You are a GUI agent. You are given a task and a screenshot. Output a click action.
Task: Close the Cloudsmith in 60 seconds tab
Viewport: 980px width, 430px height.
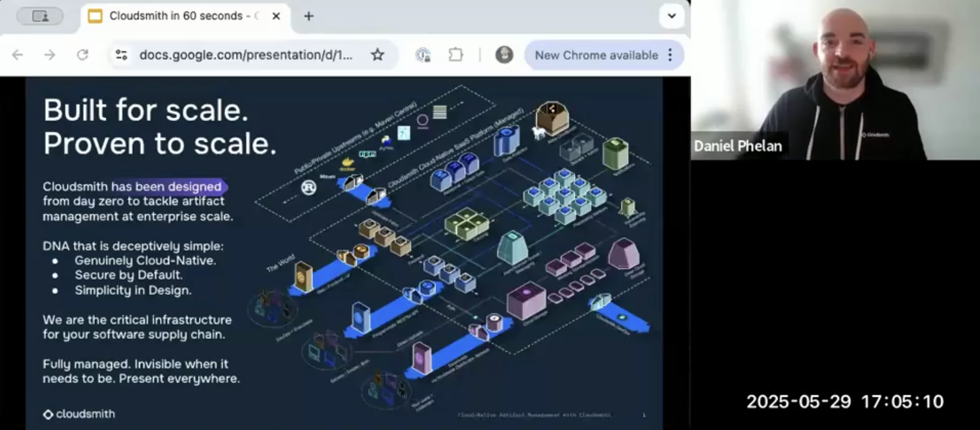(x=277, y=16)
